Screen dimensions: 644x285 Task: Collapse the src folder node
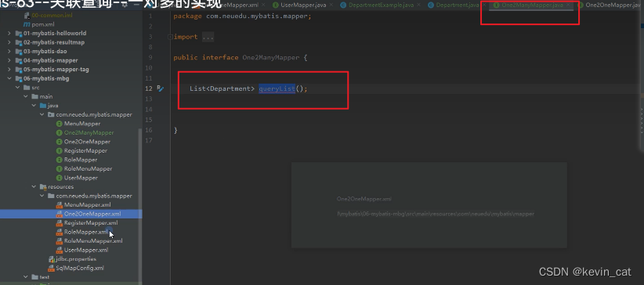pos(17,88)
